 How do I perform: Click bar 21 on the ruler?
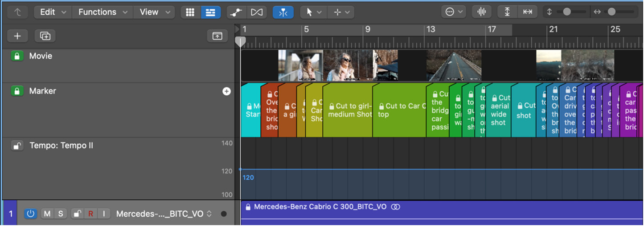pyautogui.click(x=553, y=29)
